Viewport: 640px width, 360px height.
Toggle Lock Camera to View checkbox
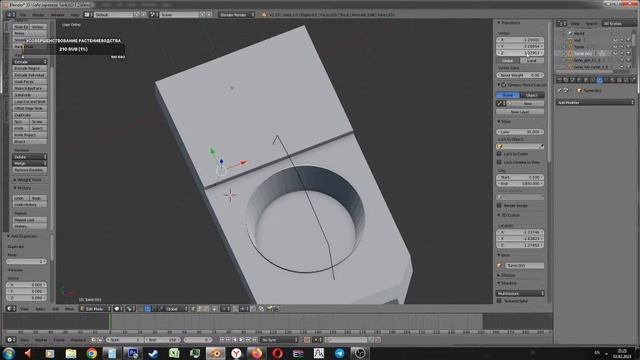[x=499, y=162]
